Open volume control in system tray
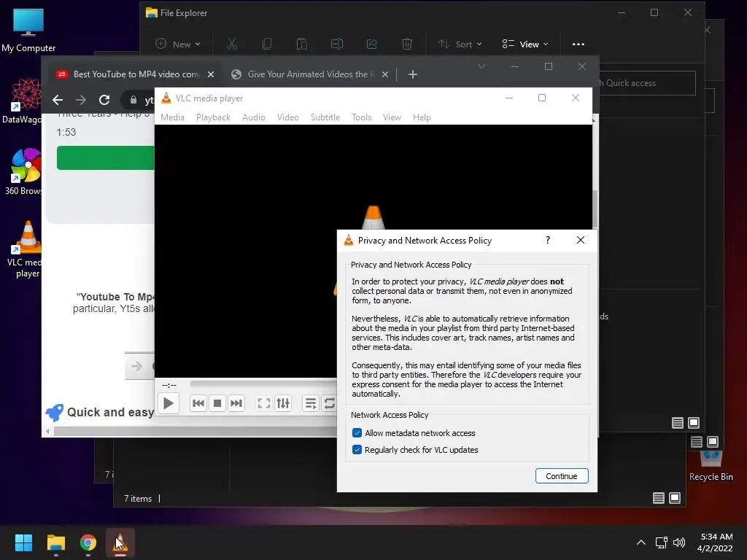 tap(679, 542)
